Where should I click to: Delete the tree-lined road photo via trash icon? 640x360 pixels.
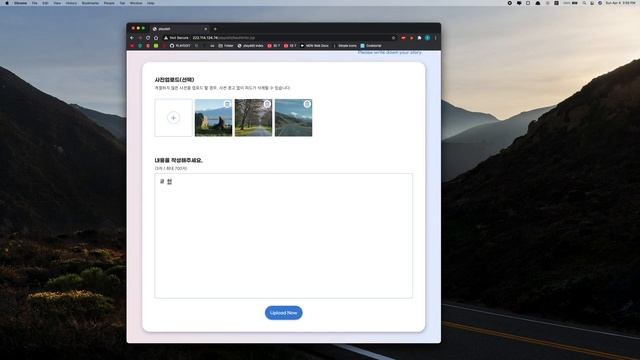(x=267, y=104)
